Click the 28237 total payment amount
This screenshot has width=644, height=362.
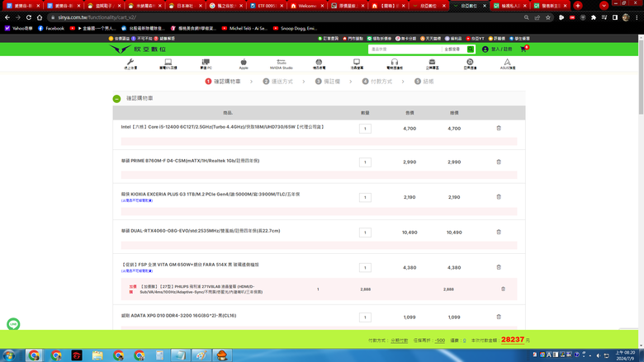click(513, 340)
